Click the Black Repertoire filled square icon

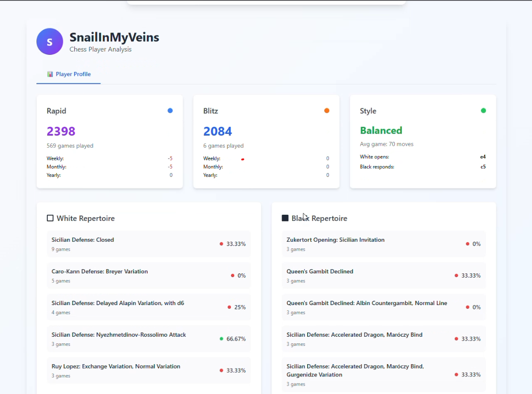click(285, 218)
